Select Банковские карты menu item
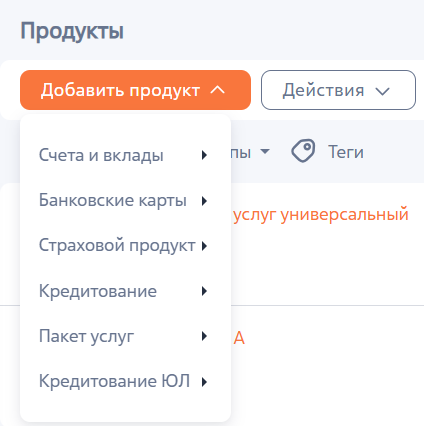Image resolution: width=424 pixels, height=426 pixels. 125,200
